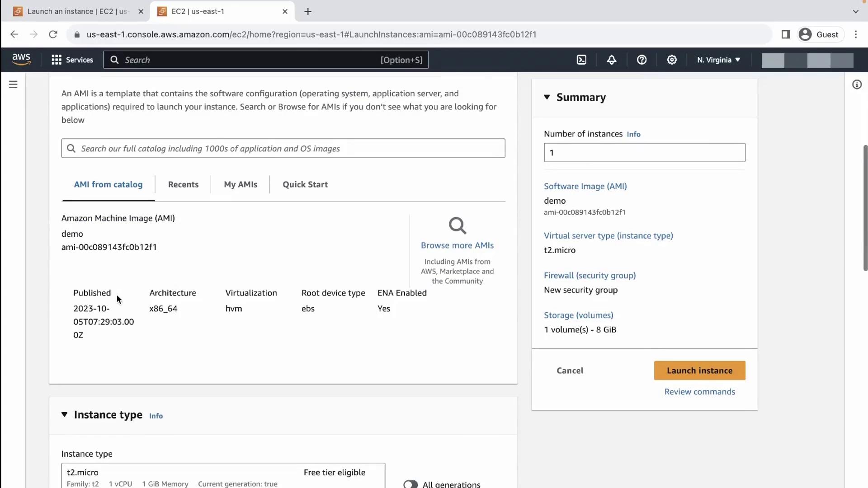Open the N. Virginia region dropdown

718,60
